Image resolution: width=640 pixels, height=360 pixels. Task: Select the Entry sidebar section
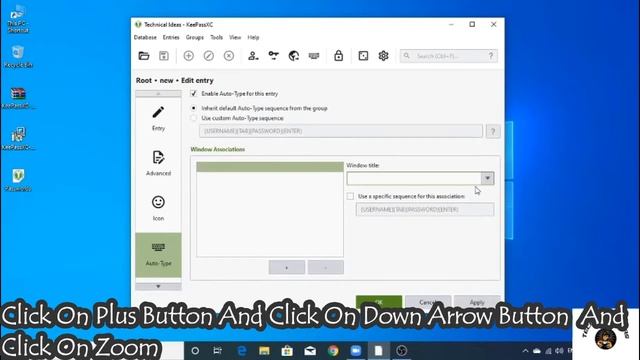[158, 119]
